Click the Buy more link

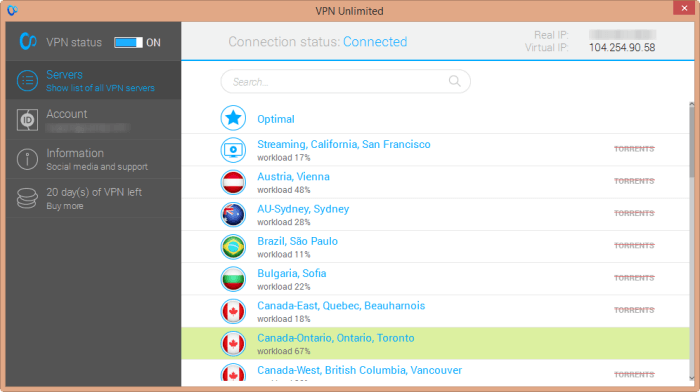click(x=65, y=206)
